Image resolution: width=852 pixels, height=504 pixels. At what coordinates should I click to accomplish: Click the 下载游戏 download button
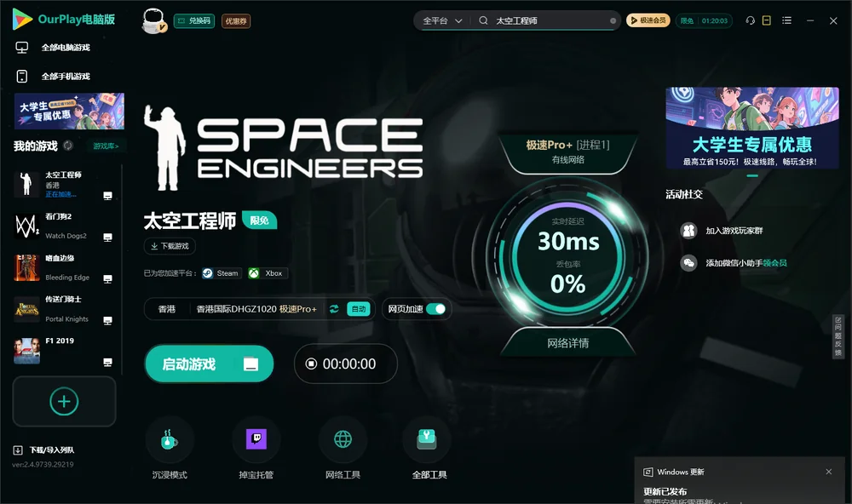click(x=170, y=246)
